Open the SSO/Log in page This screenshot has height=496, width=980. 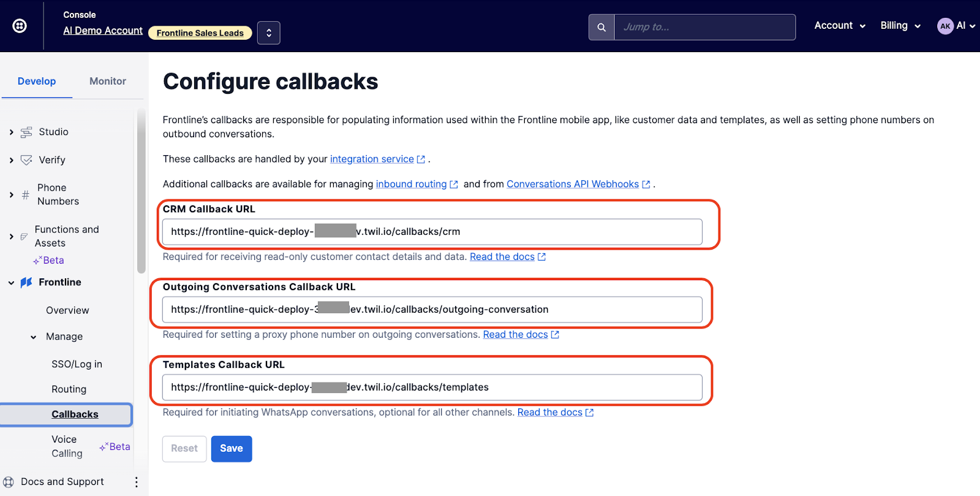pyautogui.click(x=77, y=364)
